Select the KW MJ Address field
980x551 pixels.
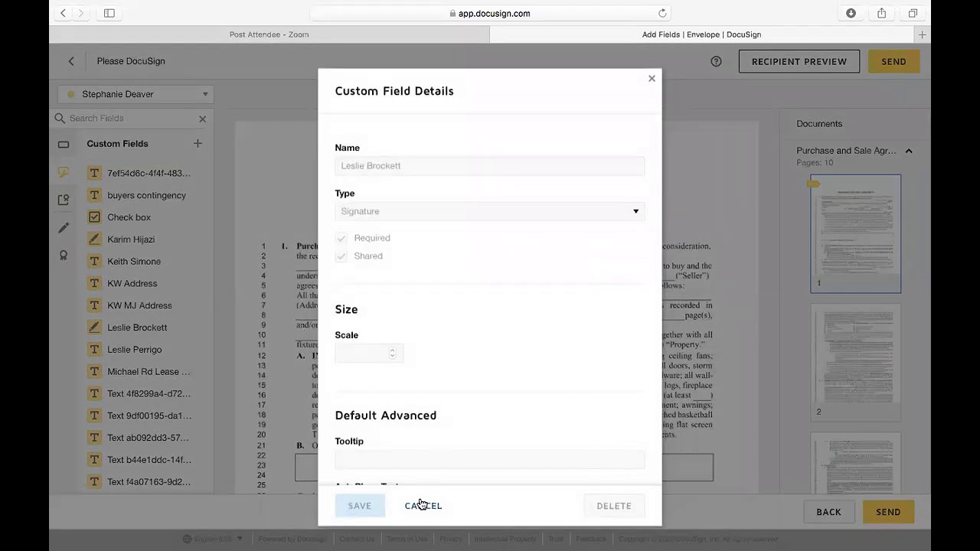[x=139, y=305]
